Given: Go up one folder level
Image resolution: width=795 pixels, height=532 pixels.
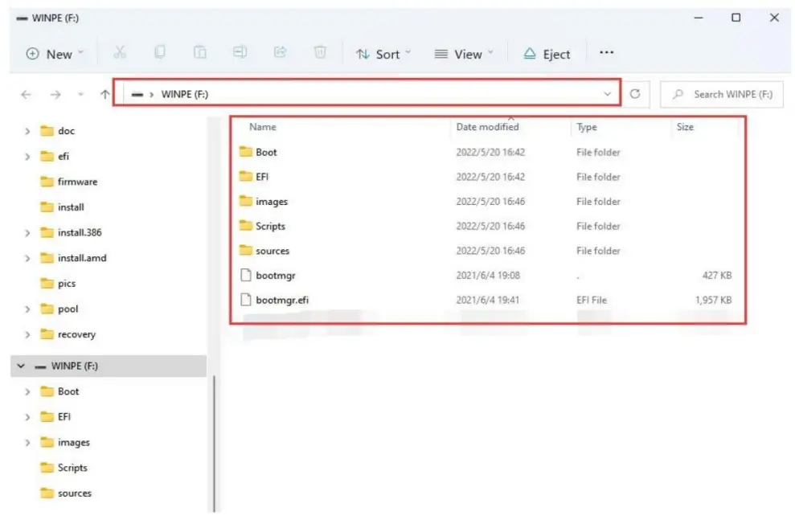Looking at the screenshot, I should [x=104, y=94].
